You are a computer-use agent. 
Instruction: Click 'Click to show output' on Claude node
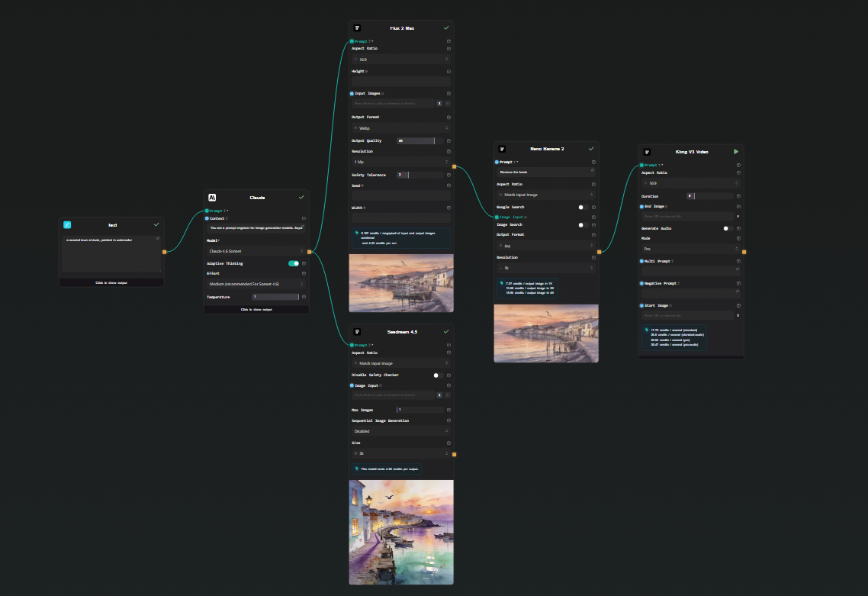pos(256,309)
